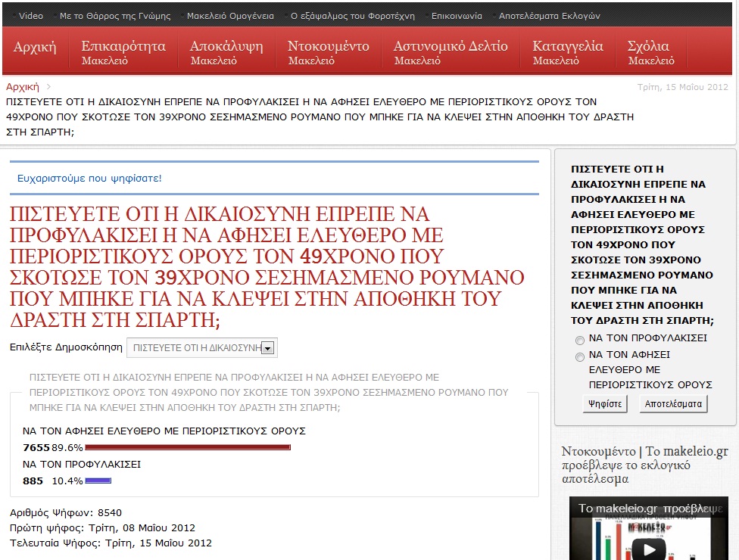Select Ντοκουμέντο Μακελειό in the red menu

coord(329,52)
